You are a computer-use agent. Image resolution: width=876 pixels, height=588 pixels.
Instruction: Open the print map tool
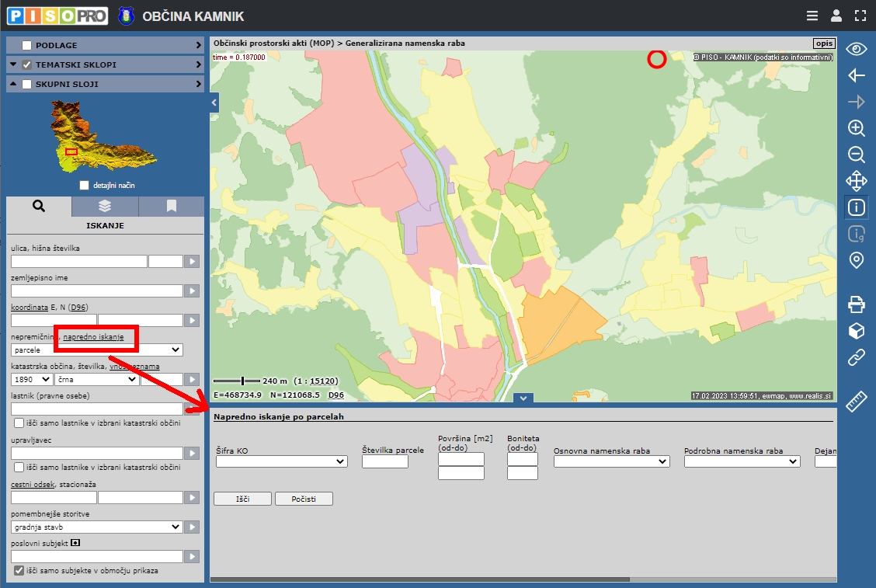[x=856, y=304]
